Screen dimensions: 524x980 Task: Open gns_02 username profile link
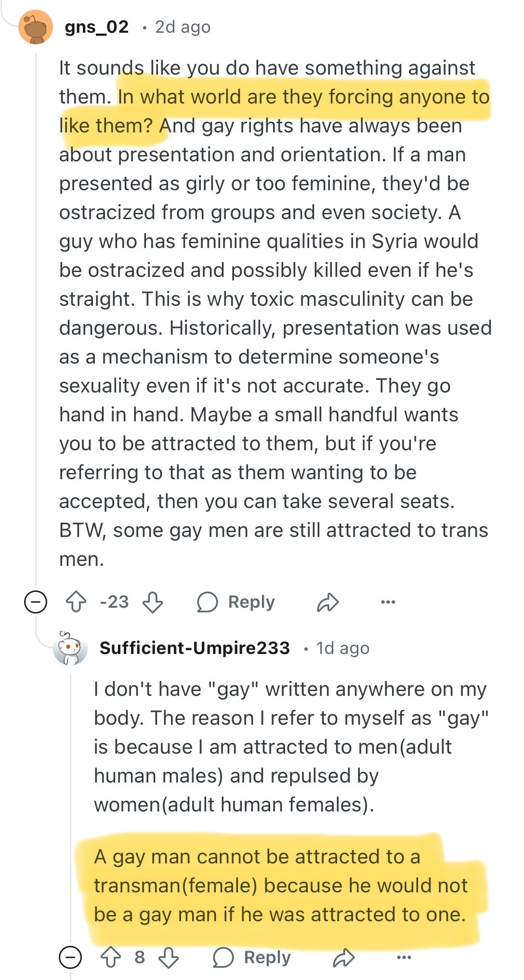pyautogui.click(x=97, y=27)
